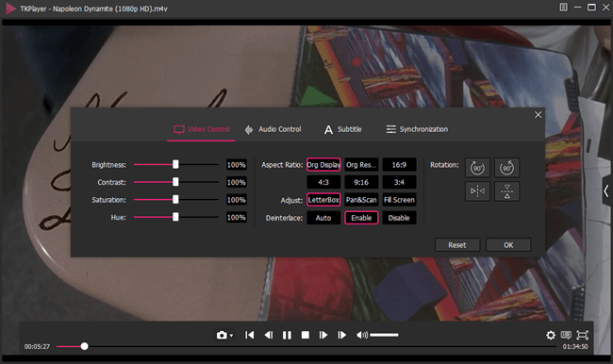This screenshot has width=613, height=364.
Task: Click the snapshot camera icon
Action: tap(222, 336)
